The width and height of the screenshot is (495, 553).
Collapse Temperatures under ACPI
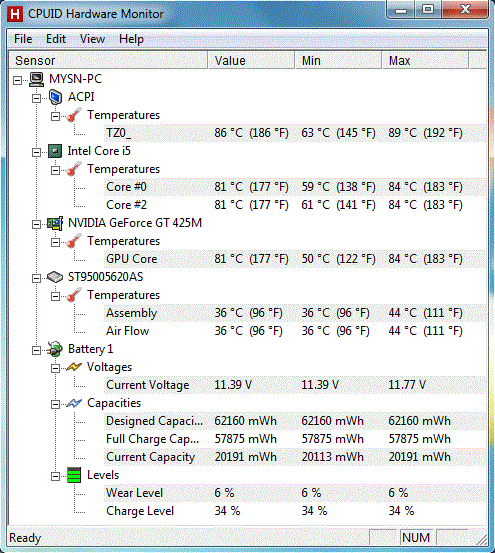point(55,116)
